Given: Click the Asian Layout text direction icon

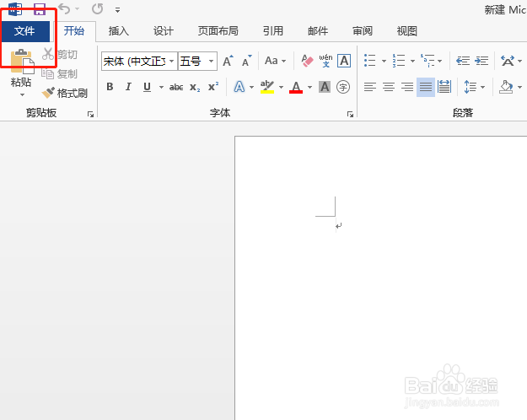Looking at the screenshot, I should 508,61.
